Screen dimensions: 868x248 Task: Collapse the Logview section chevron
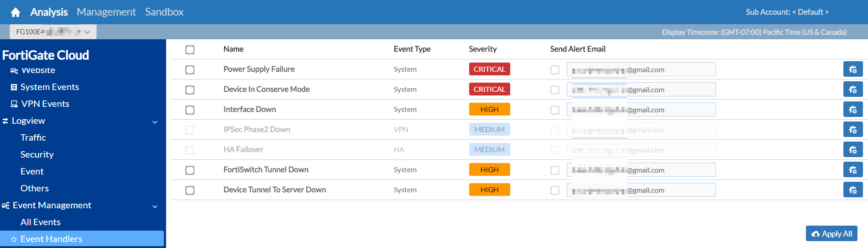coord(155,121)
